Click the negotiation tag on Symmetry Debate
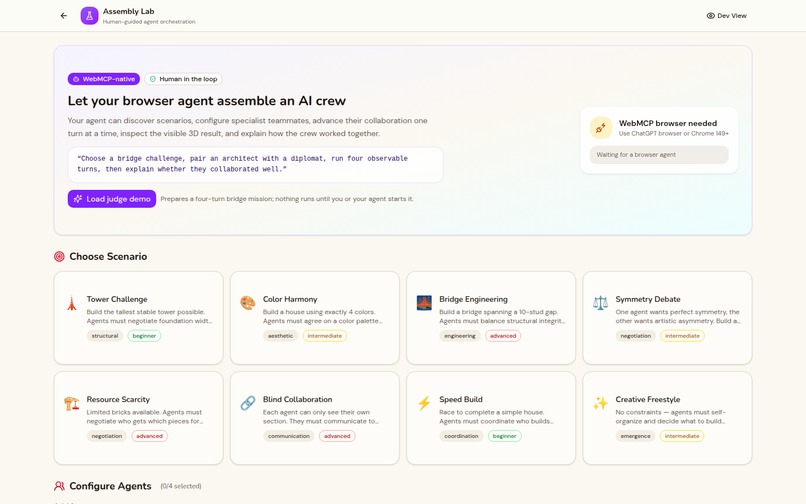The width and height of the screenshot is (806, 504). (x=635, y=336)
